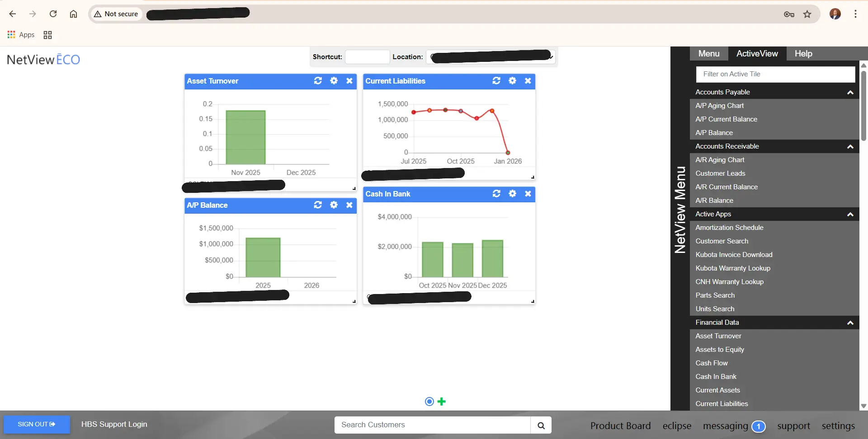Click the Filter on Active Tile field
This screenshot has height=439, width=868.
point(775,74)
